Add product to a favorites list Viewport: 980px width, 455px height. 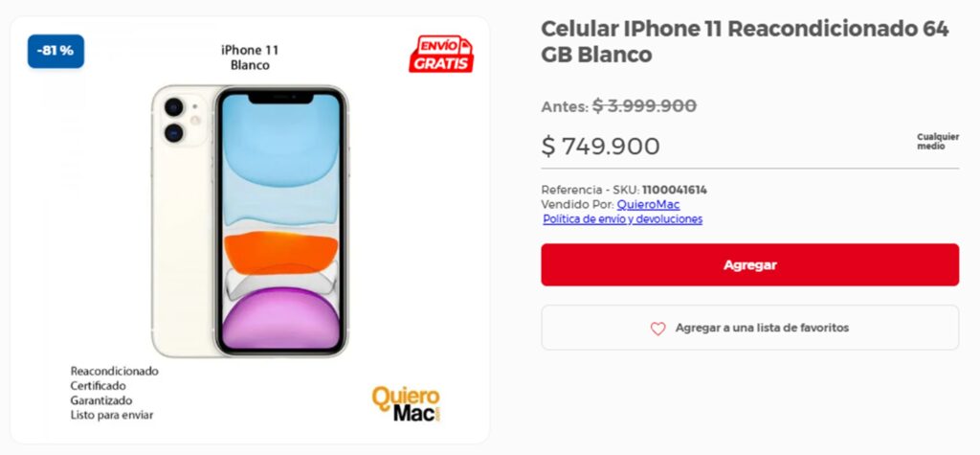[x=749, y=328]
